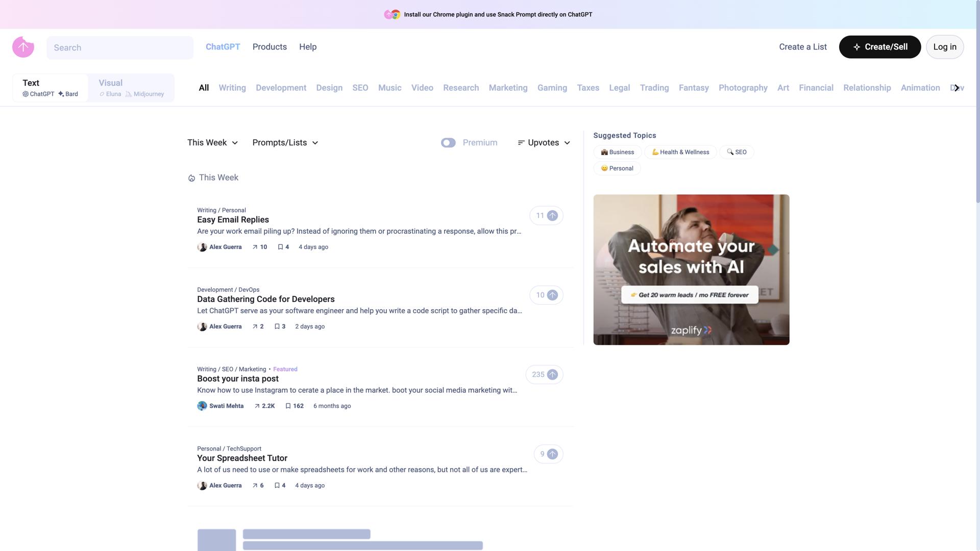The image size is (980, 551).
Task: Upvote the Boost your insta post prompt
Action: [x=552, y=375]
